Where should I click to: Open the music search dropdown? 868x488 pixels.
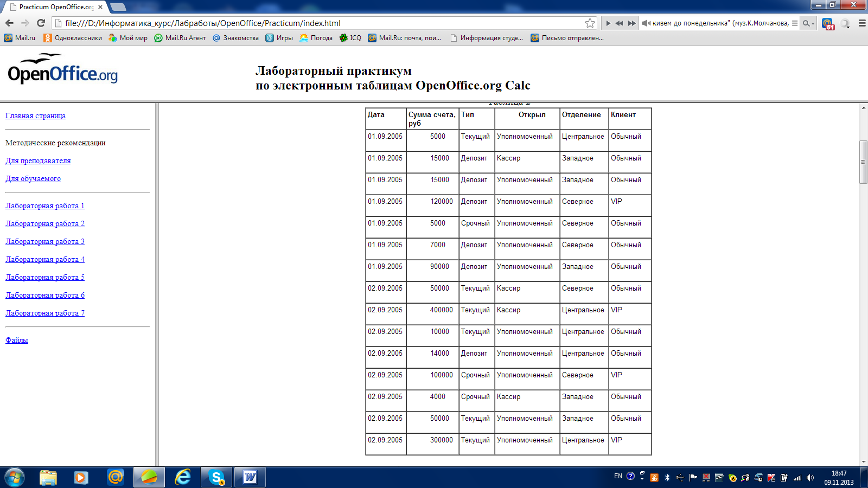point(808,23)
